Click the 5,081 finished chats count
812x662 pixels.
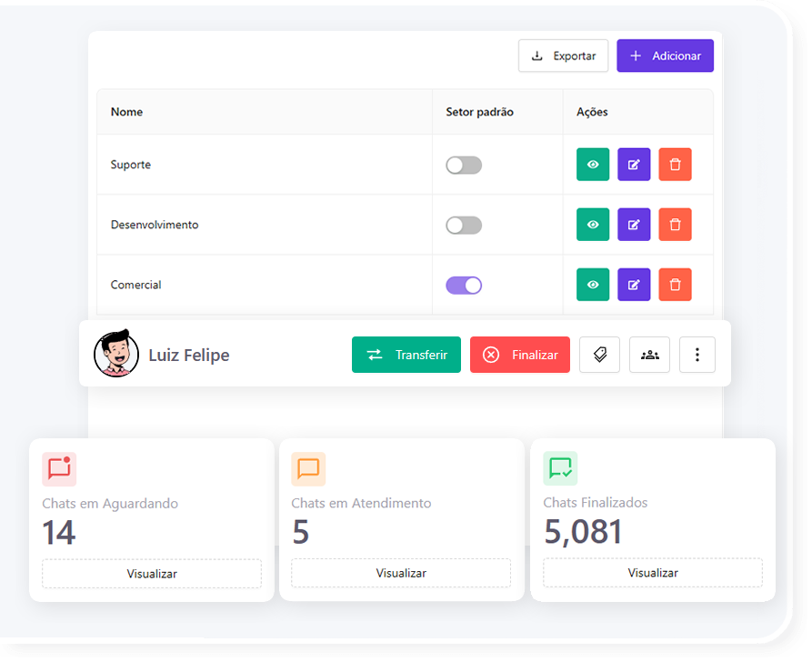click(583, 532)
